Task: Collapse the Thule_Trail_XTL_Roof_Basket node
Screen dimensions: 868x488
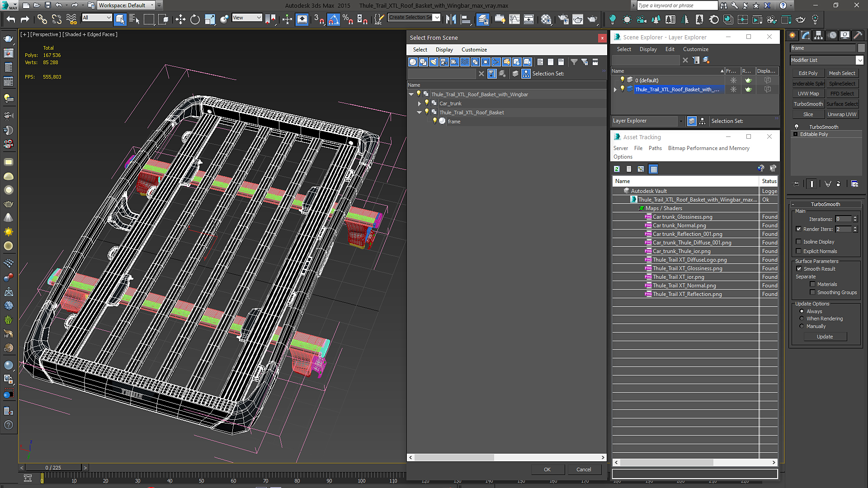Action: click(x=419, y=113)
